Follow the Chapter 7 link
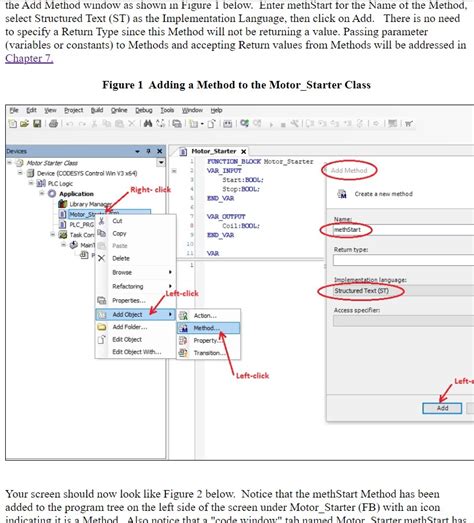This screenshot has width=474, height=523. pos(29,58)
